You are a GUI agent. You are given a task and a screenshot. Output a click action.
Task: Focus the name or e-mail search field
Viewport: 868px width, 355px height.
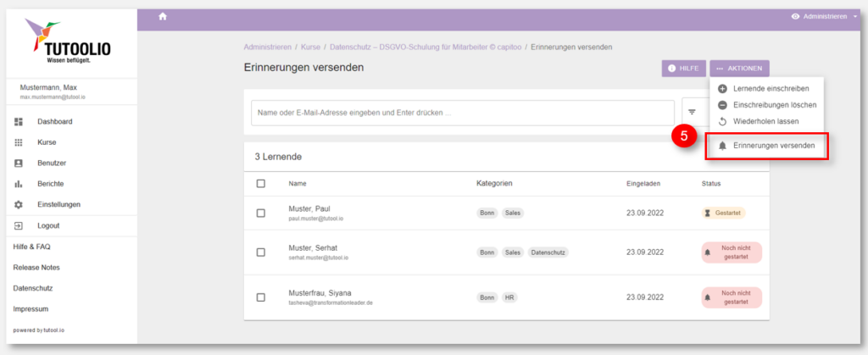[463, 113]
